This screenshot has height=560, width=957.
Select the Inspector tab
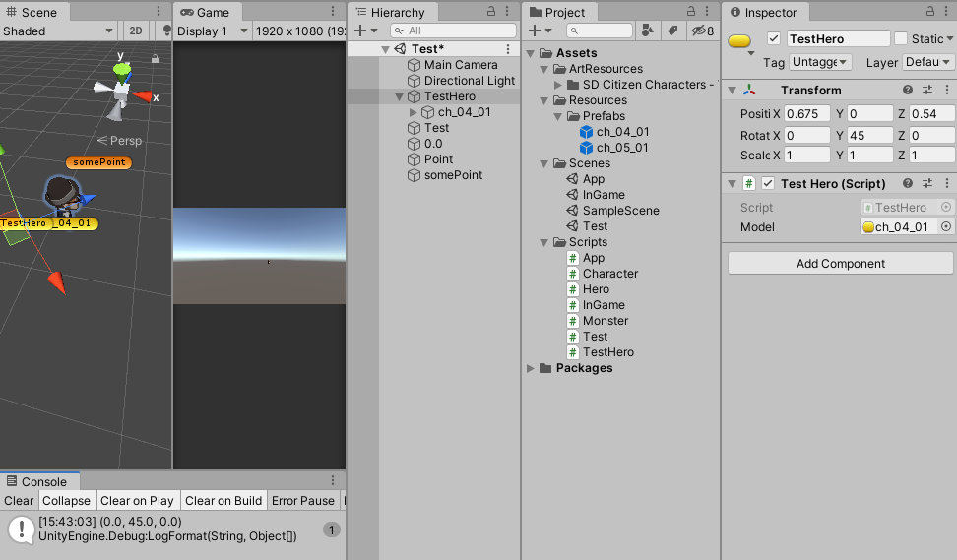click(764, 12)
